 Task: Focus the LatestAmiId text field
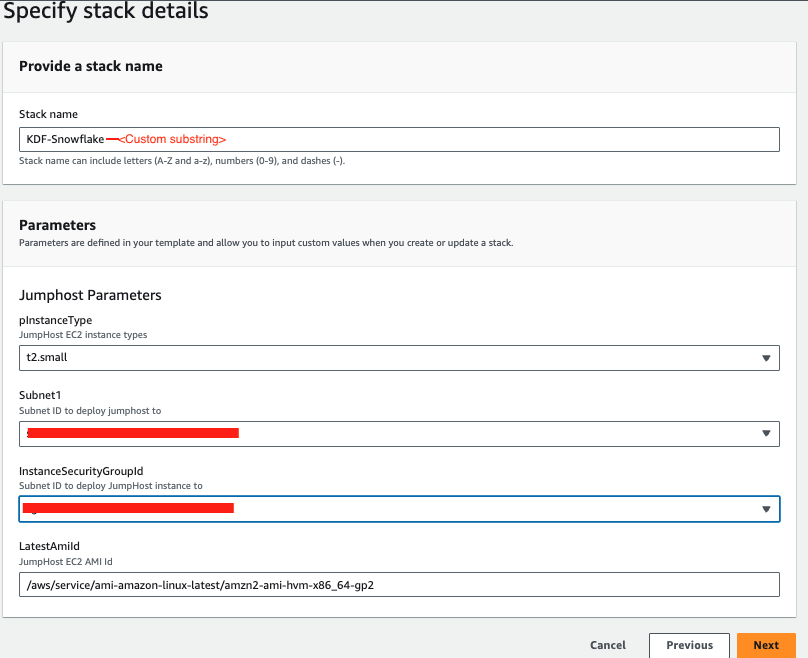(x=399, y=585)
